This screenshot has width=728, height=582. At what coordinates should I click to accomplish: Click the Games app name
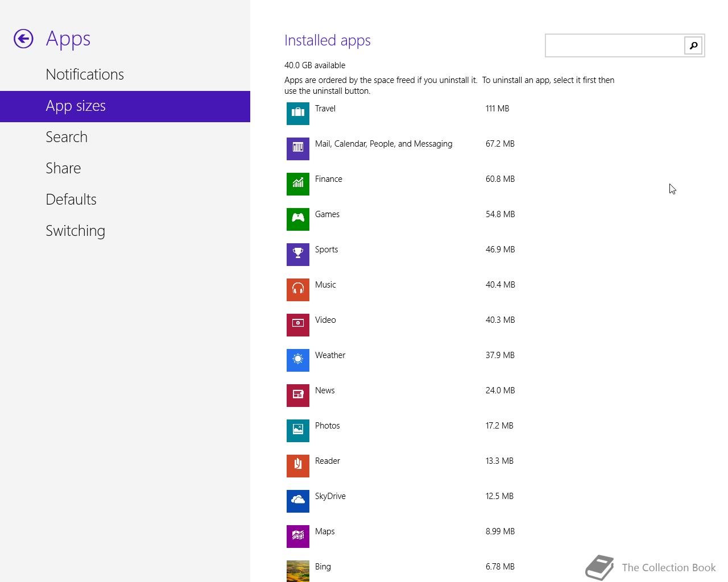coord(327,214)
